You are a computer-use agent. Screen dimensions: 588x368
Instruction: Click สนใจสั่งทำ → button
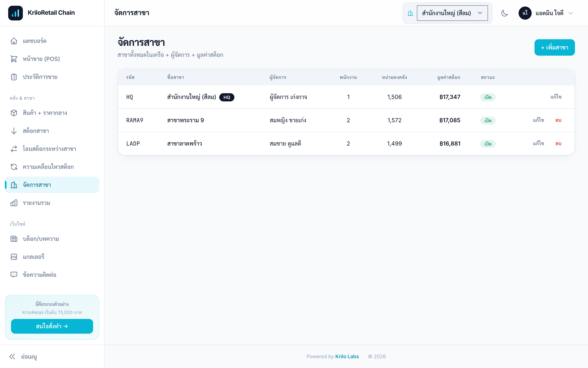[x=52, y=326]
